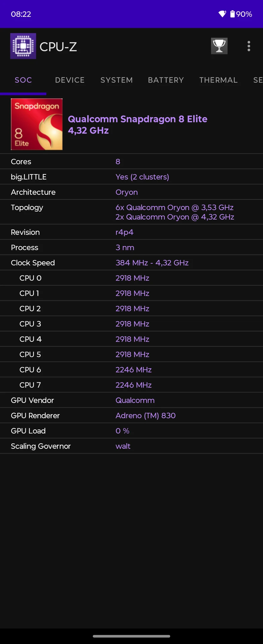Open the partially visible SE tab

[258, 80]
